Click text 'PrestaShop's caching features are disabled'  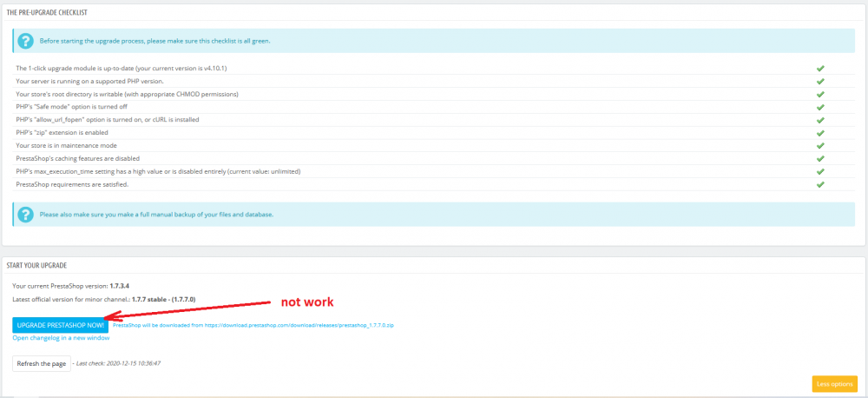click(78, 158)
